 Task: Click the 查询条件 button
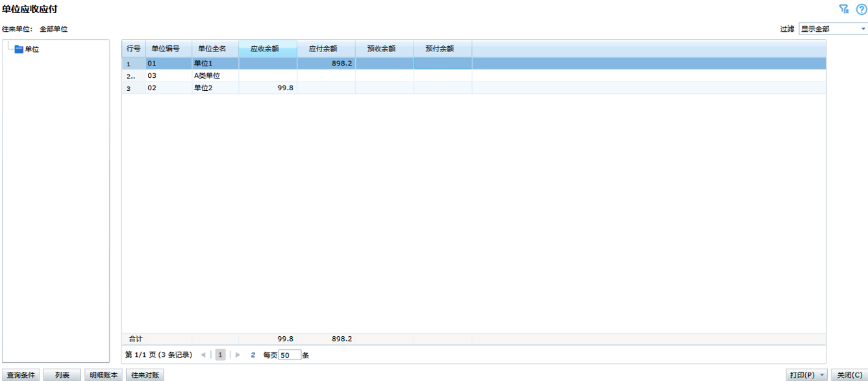[x=21, y=375]
